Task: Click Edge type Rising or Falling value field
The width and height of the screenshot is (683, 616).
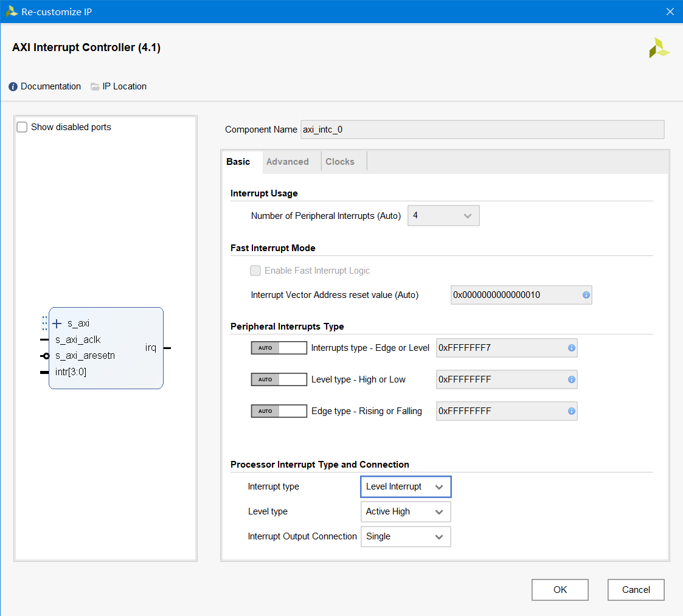Action: 507,411
